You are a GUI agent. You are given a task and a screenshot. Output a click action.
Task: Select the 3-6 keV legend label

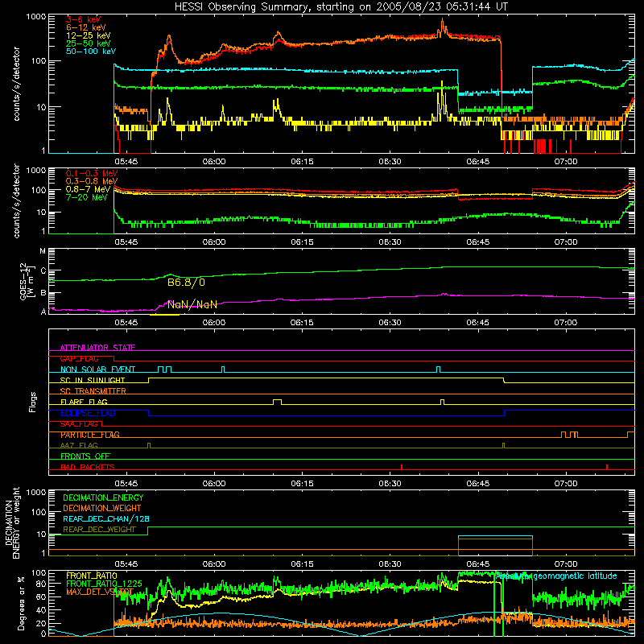(x=83, y=19)
